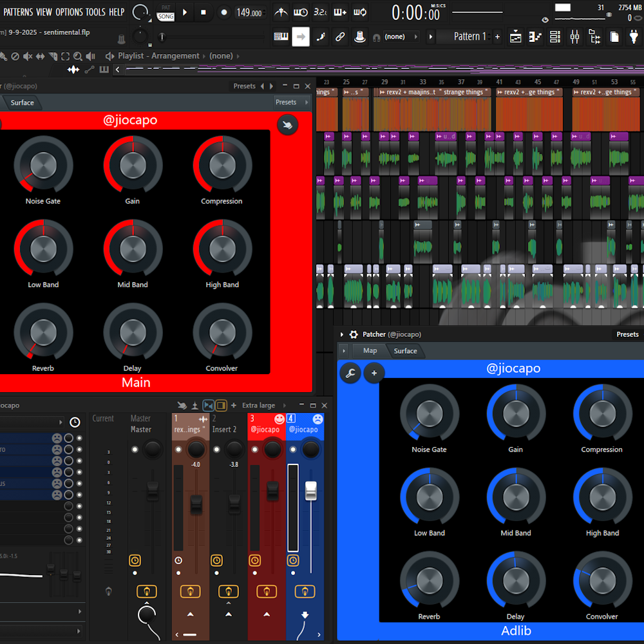Click next preset arrow in Main Patcher

272,86
